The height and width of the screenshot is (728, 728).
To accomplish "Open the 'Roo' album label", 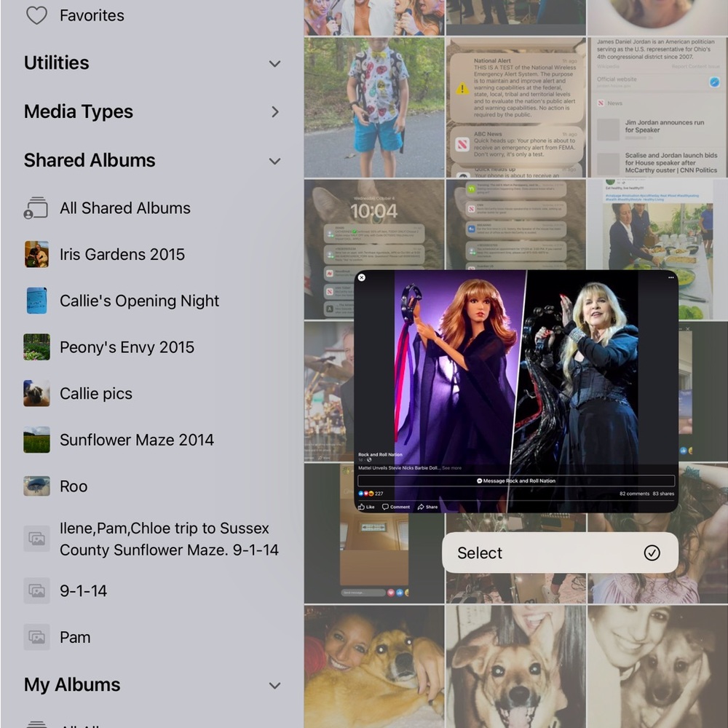I will (x=74, y=486).
